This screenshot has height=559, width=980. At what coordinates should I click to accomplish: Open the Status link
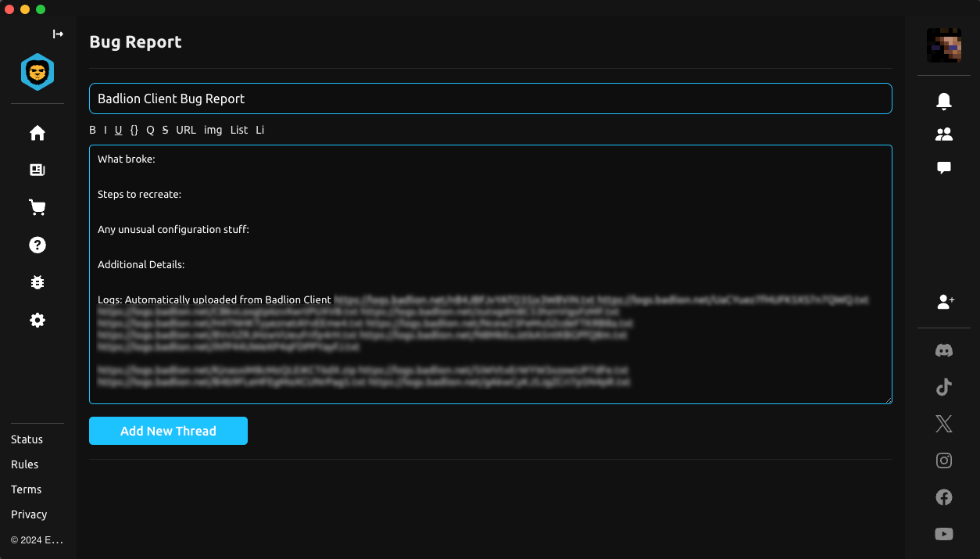tap(27, 439)
